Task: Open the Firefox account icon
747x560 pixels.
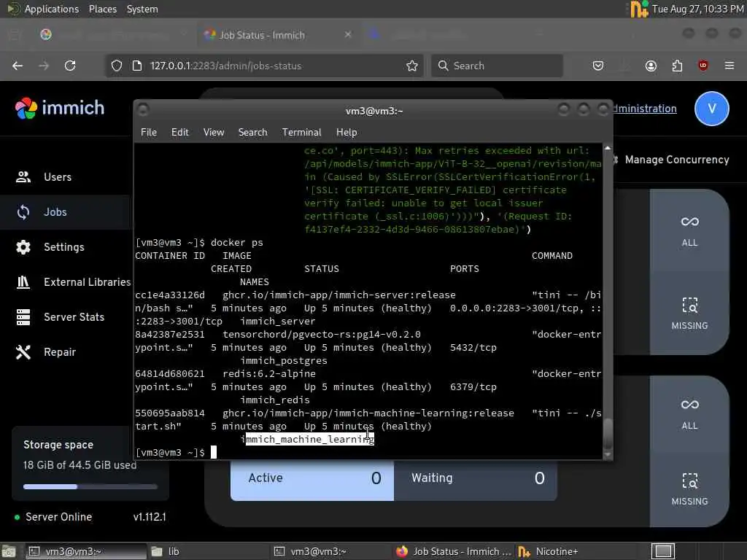Action: click(651, 66)
